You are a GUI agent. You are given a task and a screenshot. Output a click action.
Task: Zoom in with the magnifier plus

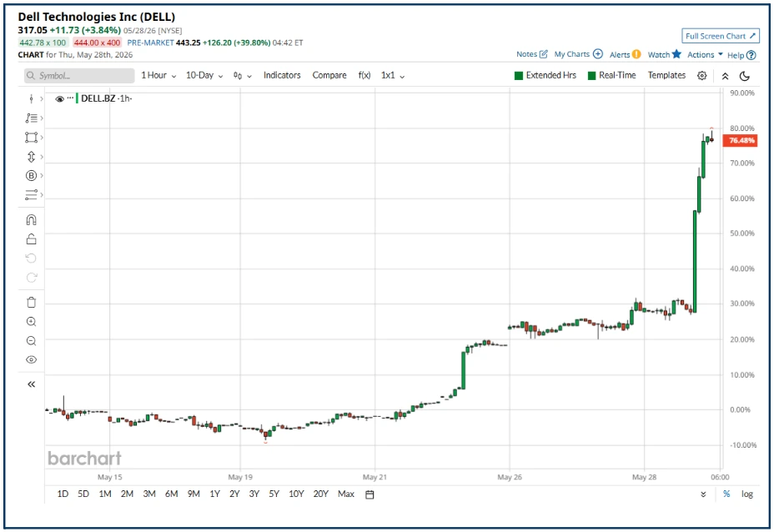[x=31, y=322]
